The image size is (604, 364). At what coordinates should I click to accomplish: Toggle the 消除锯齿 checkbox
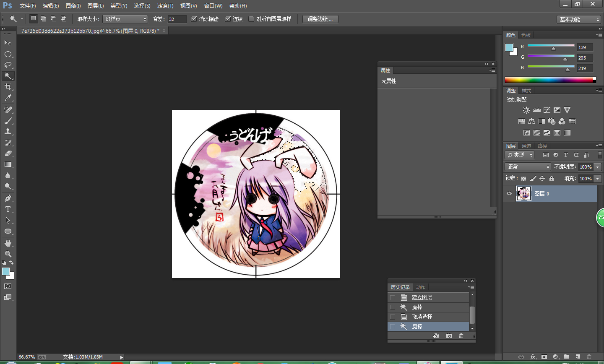point(194,19)
